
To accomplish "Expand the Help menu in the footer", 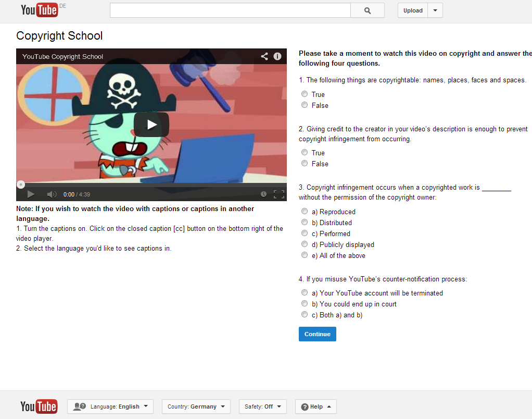I will [316, 406].
